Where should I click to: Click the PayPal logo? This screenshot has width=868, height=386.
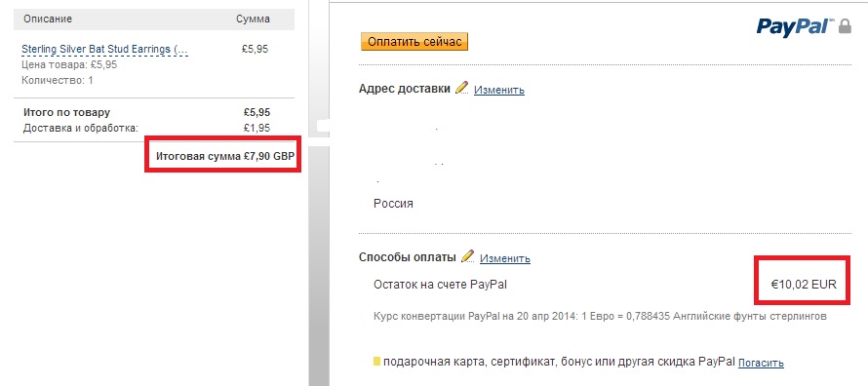796,27
